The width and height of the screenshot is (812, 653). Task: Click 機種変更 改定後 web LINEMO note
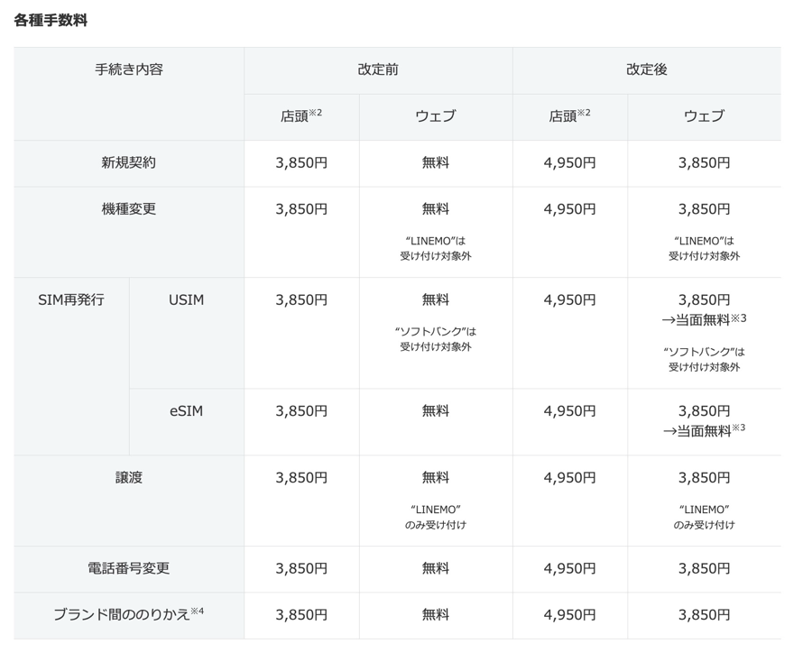(705, 248)
